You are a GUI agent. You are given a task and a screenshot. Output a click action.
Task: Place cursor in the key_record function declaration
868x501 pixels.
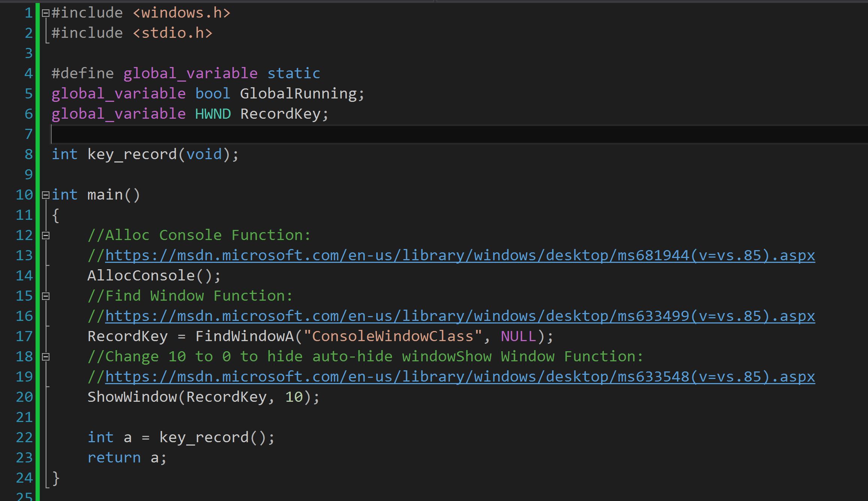(x=135, y=154)
